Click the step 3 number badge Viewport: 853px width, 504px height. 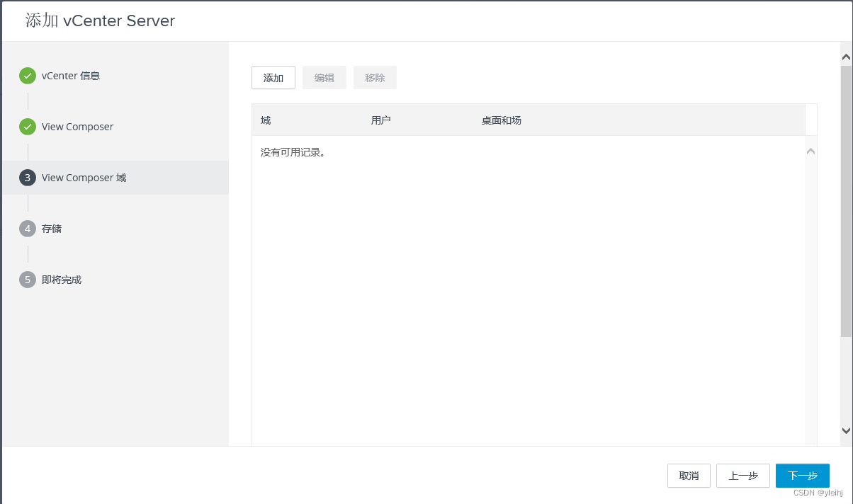(x=28, y=178)
